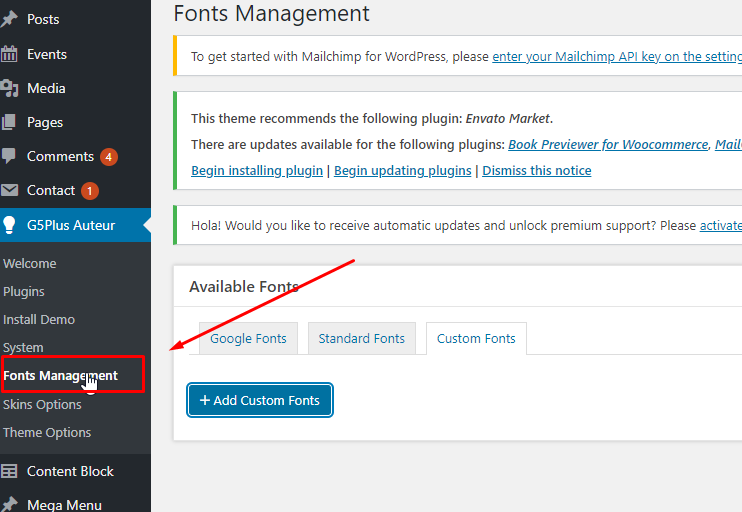Click the Begin updating plugins link
The image size is (742, 512).
402,171
